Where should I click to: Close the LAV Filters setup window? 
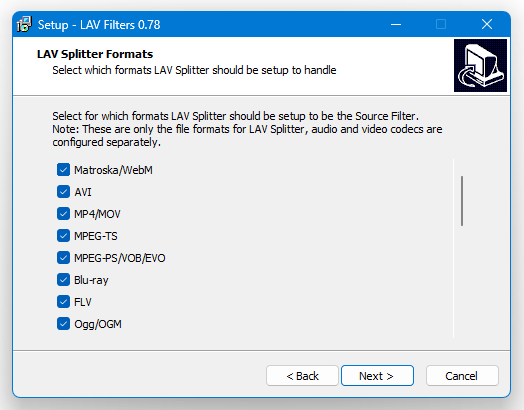coord(487,24)
